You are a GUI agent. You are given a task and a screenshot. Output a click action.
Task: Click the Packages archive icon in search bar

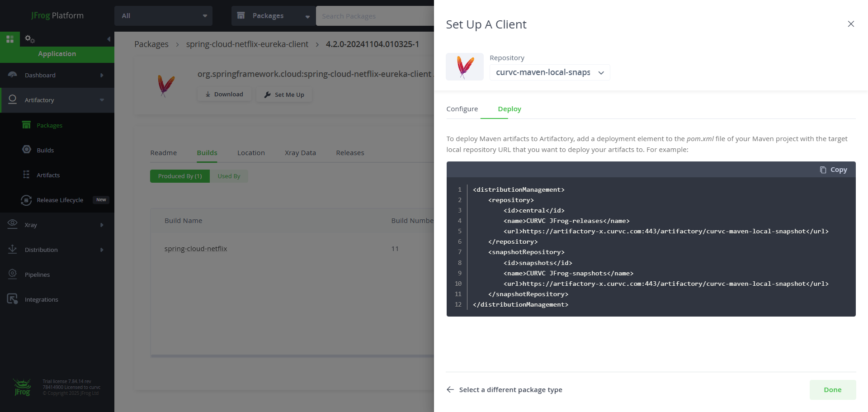tap(241, 15)
